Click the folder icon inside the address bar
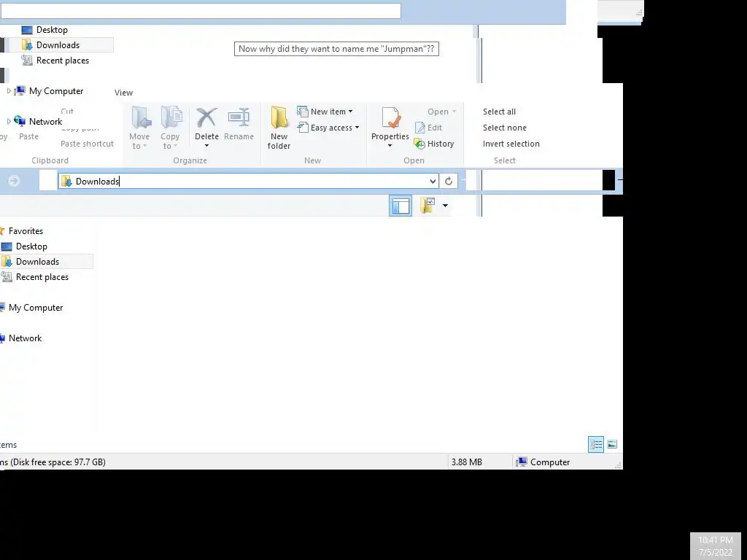This screenshot has height=560, width=747. click(66, 181)
